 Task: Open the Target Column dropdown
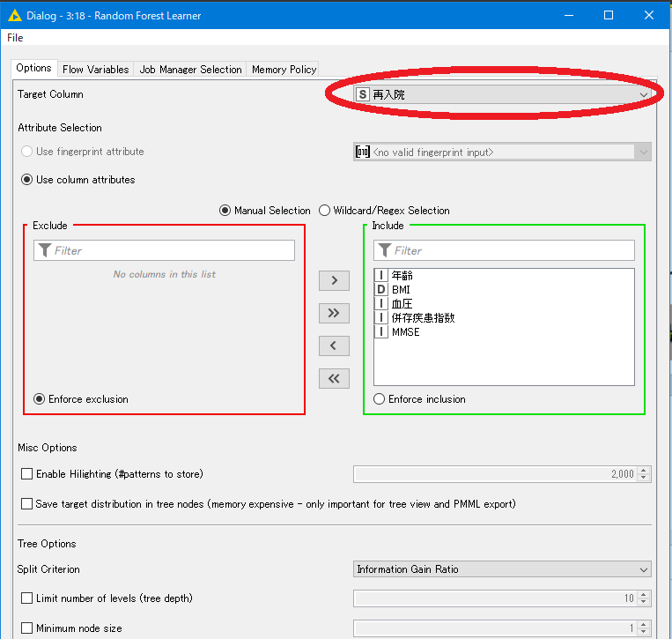(x=643, y=94)
